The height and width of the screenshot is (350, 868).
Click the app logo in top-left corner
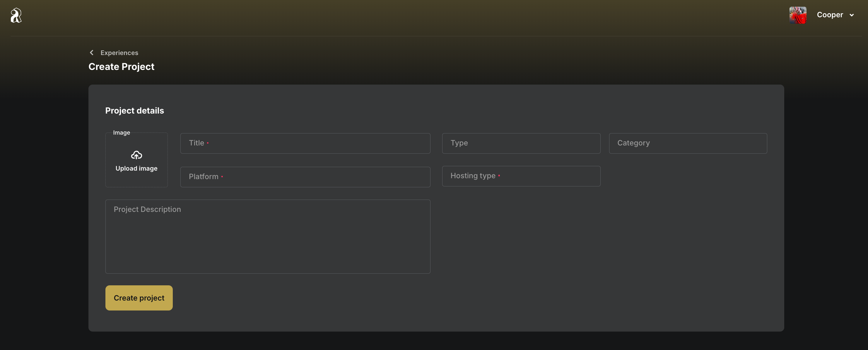pos(16,15)
